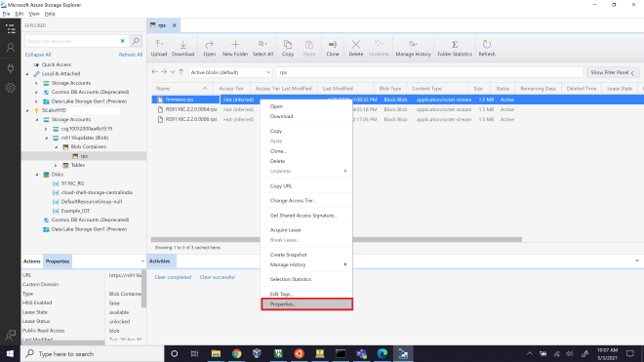
Task: Open the Connect plug icon in sidebar
Action: (x=11, y=67)
